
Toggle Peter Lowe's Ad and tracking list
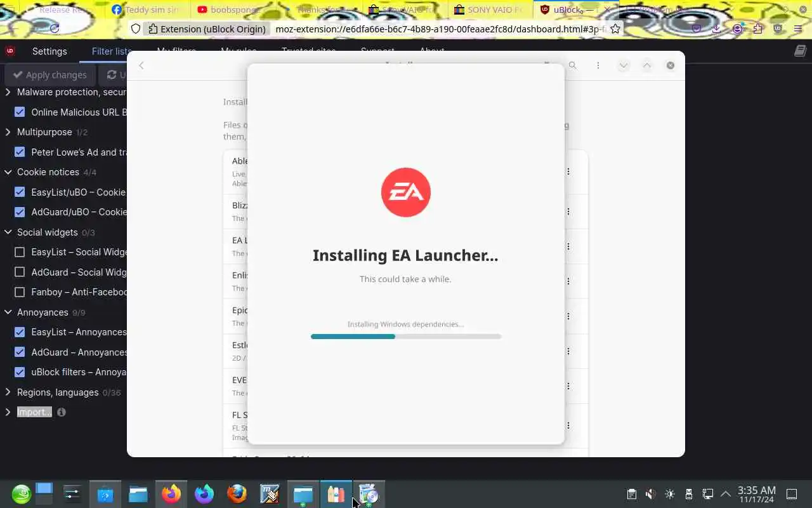coord(20,152)
